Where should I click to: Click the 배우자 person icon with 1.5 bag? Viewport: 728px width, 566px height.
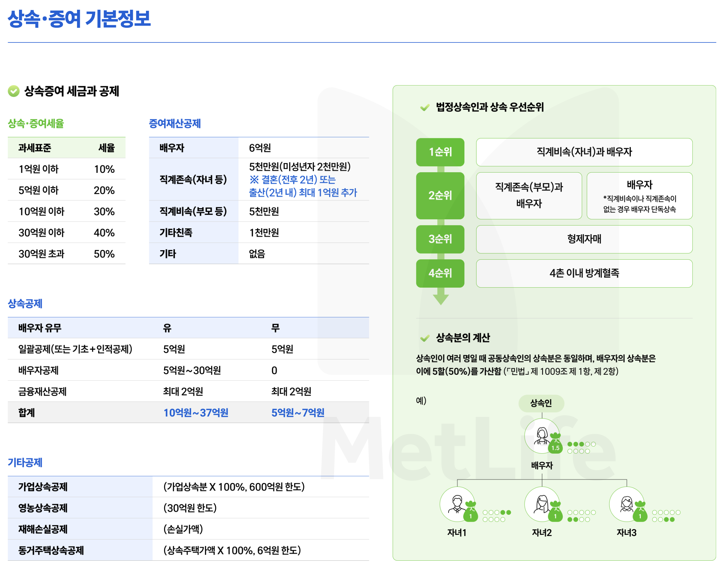(543, 436)
